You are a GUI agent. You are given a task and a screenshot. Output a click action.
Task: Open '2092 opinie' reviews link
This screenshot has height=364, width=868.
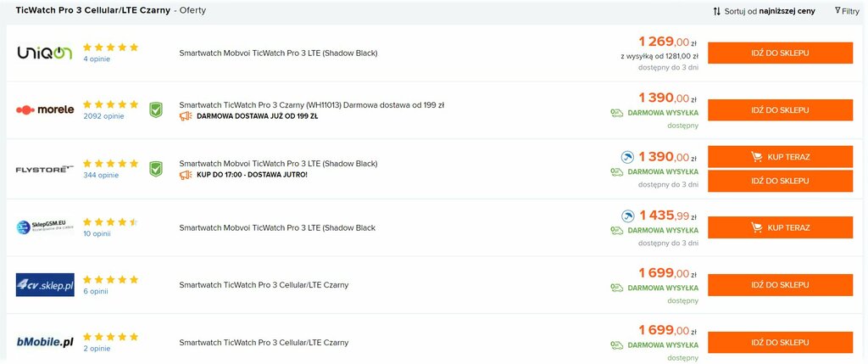(x=104, y=116)
